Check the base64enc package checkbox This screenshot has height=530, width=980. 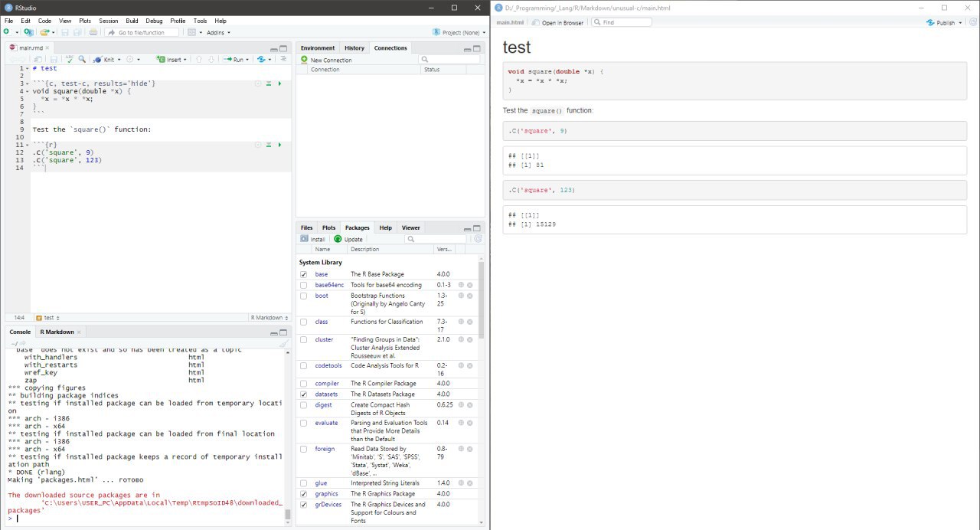pyautogui.click(x=304, y=285)
